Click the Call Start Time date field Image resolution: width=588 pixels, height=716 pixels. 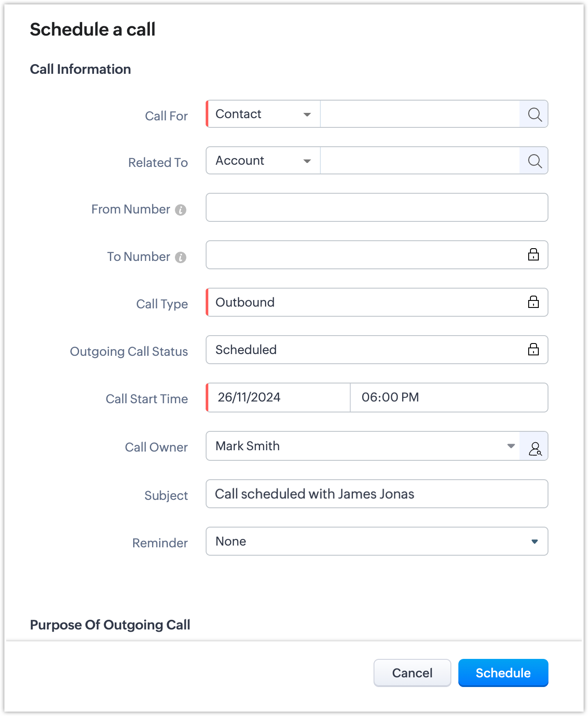(x=279, y=398)
